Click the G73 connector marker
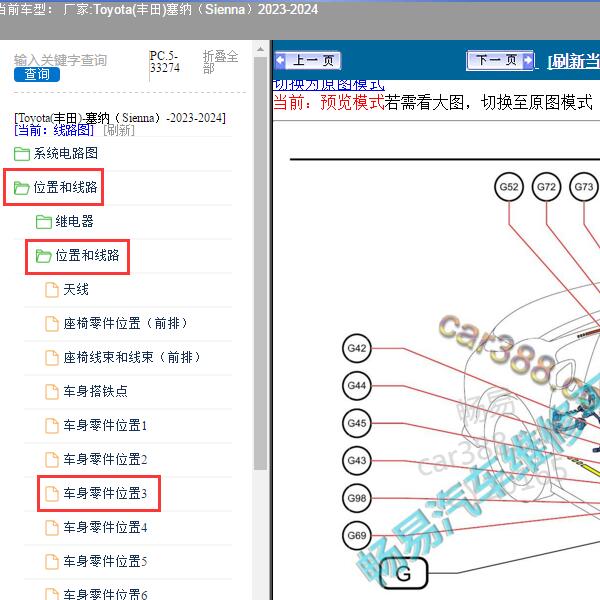Screen dimensions: 600x600 (584, 187)
